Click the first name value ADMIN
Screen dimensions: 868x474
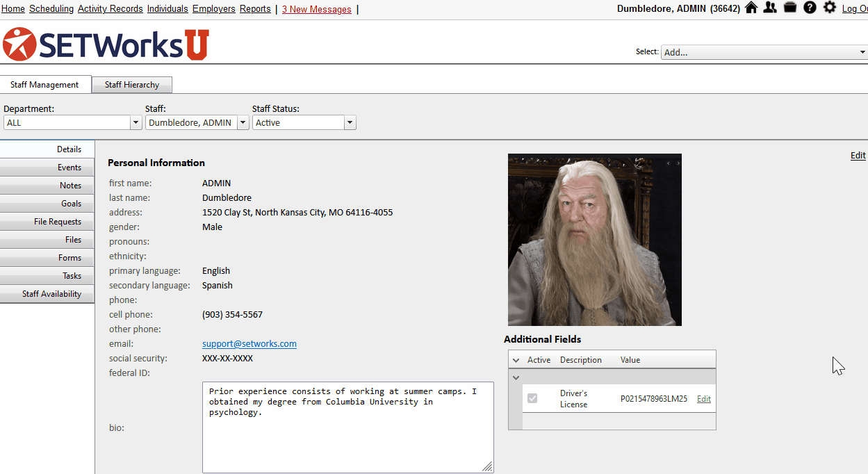click(216, 183)
